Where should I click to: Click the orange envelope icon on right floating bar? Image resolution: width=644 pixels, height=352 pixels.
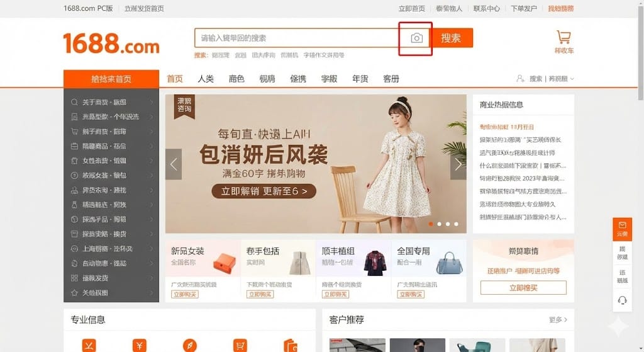622,225
